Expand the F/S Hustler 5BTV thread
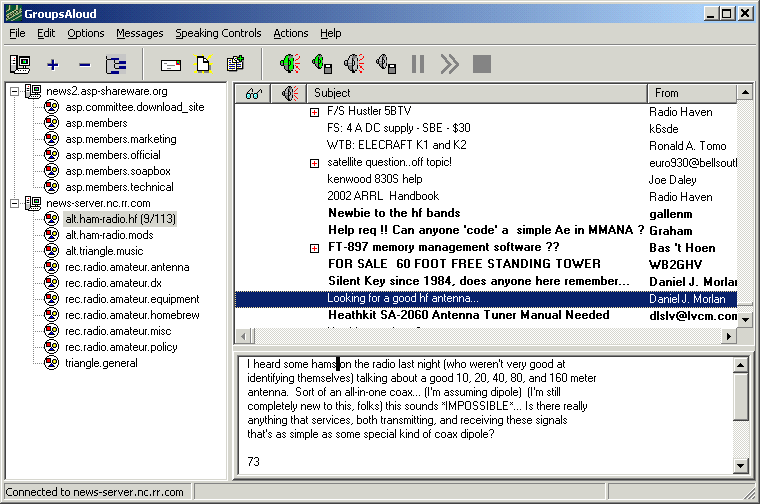760x504 pixels. [x=315, y=112]
